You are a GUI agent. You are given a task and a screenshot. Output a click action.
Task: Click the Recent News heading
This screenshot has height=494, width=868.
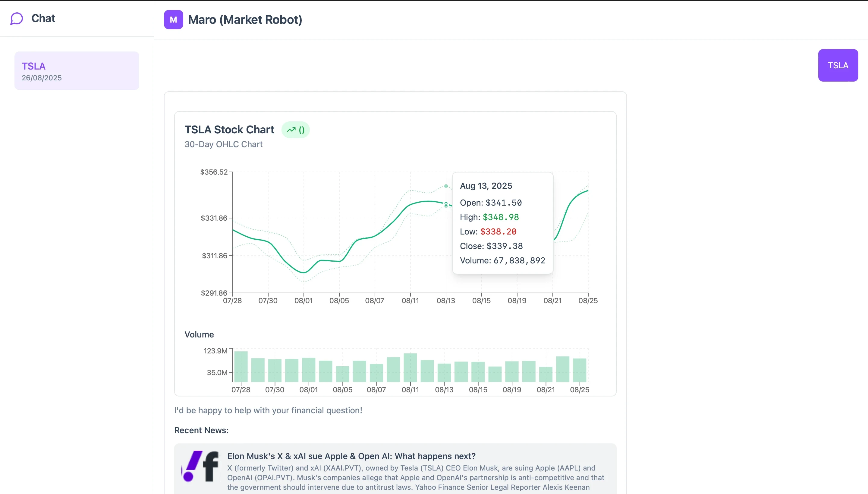click(x=201, y=430)
